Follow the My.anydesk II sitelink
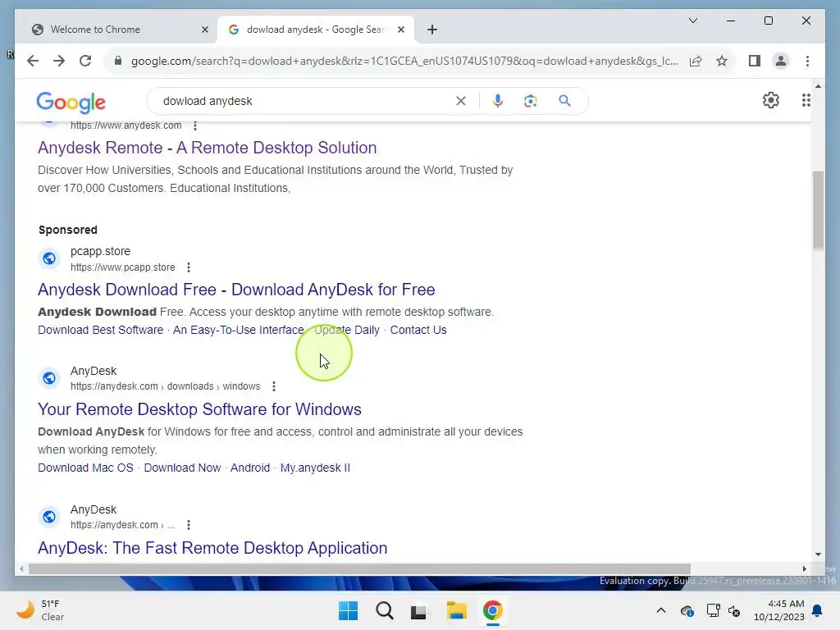The height and width of the screenshot is (630, 840). click(315, 468)
